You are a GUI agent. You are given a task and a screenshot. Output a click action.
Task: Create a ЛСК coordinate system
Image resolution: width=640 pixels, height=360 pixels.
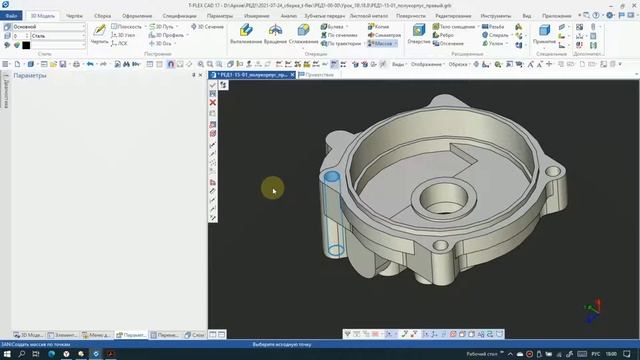pyautogui.click(x=119, y=43)
